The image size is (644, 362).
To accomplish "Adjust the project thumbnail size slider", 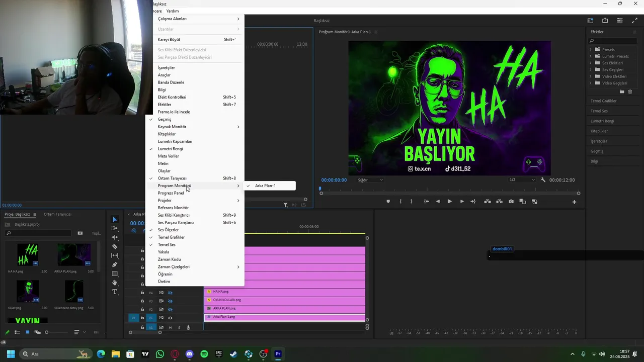I will (x=56, y=332).
